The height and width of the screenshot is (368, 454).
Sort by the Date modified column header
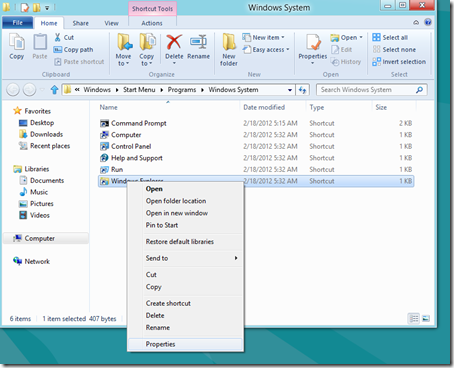click(x=264, y=107)
